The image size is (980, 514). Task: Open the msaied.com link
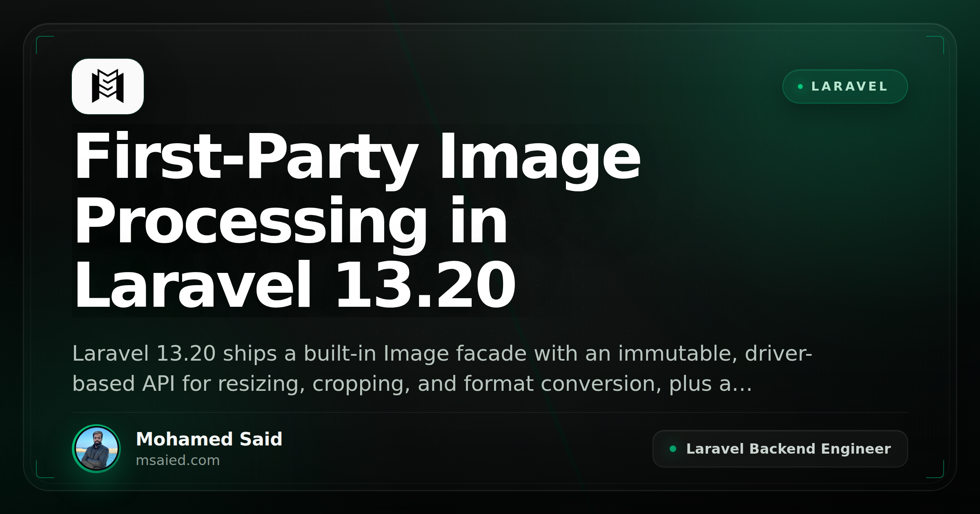178,461
